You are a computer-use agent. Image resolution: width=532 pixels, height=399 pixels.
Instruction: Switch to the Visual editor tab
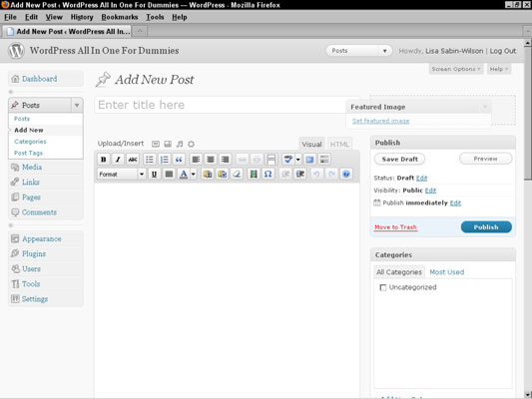(x=311, y=144)
